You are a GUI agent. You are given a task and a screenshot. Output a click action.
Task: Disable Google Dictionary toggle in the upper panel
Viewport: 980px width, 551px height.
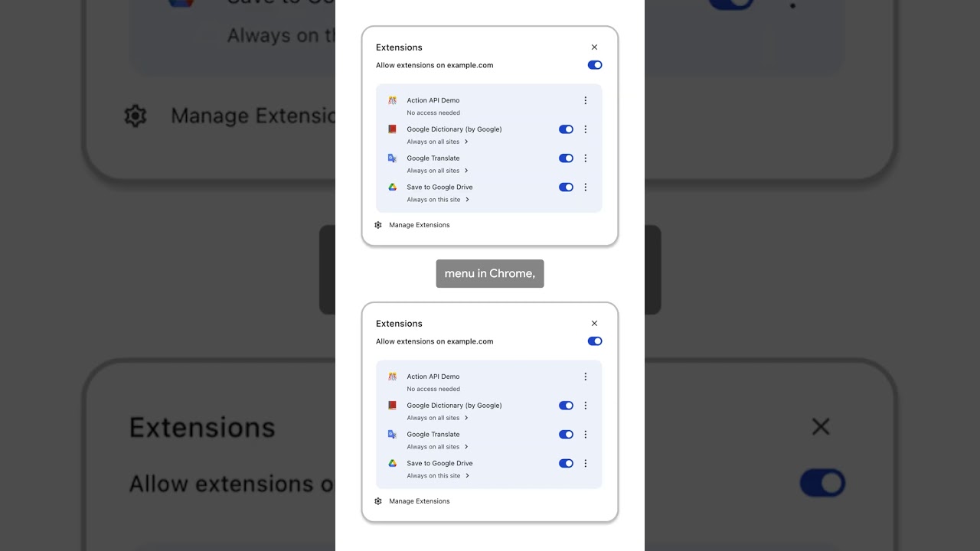[566, 129]
